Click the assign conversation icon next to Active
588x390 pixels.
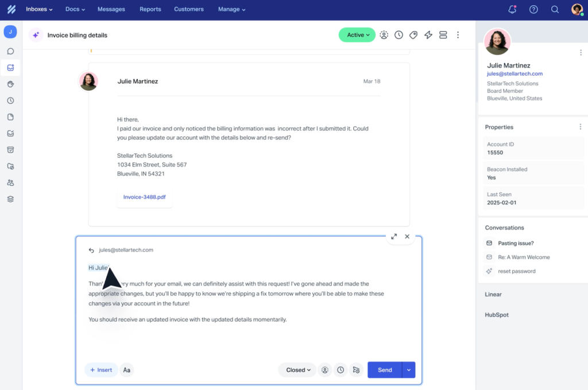384,34
